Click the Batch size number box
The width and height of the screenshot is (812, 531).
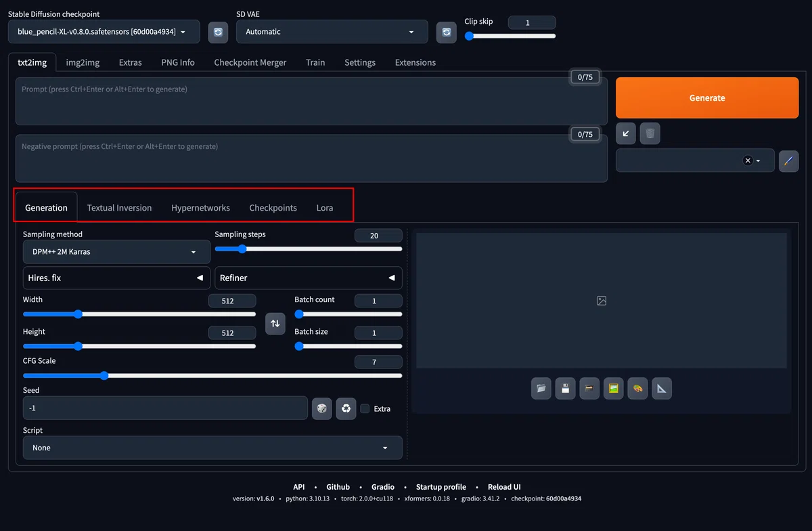(378, 333)
